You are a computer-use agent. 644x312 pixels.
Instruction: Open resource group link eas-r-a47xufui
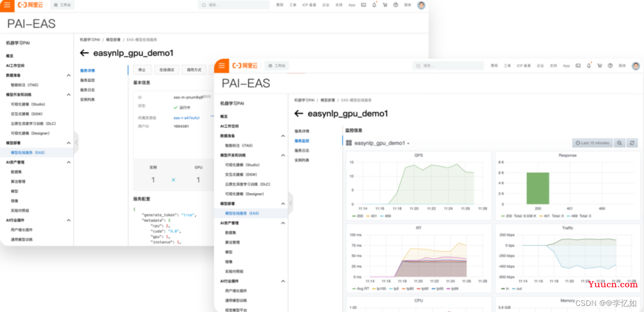pos(186,117)
